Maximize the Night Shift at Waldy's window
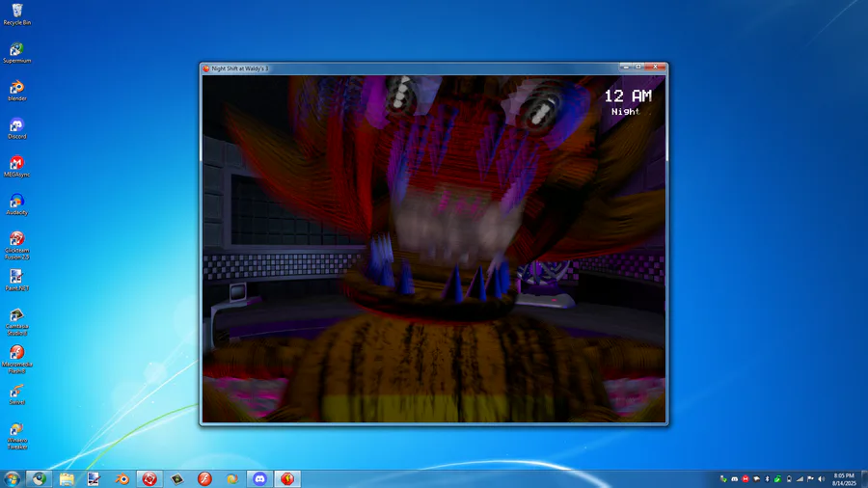This screenshot has height=488, width=868. click(638, 67)
